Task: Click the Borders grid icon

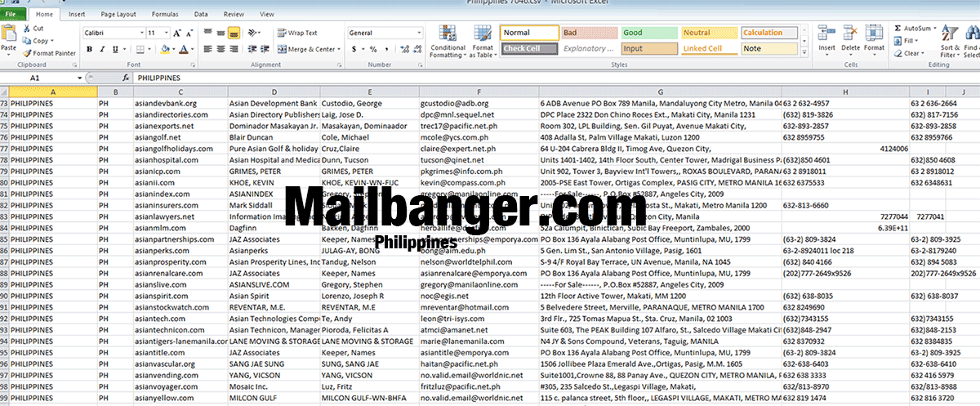Action: [139, 49]
